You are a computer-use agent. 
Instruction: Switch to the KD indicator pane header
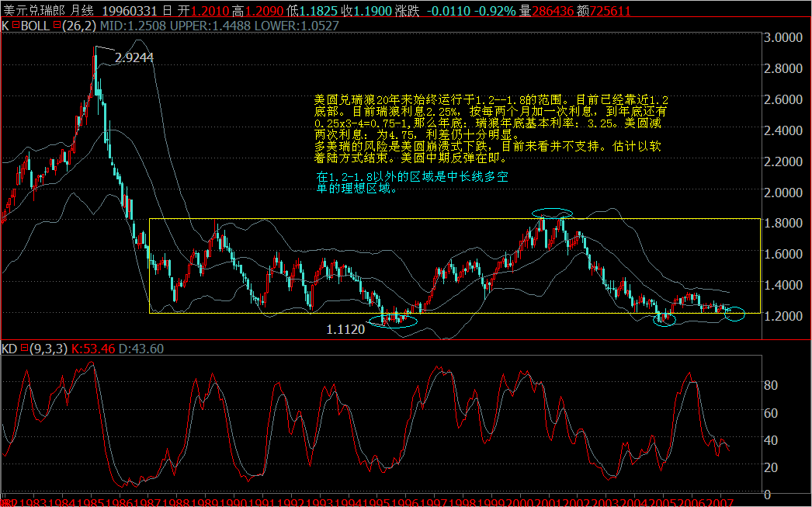(9, 349)
